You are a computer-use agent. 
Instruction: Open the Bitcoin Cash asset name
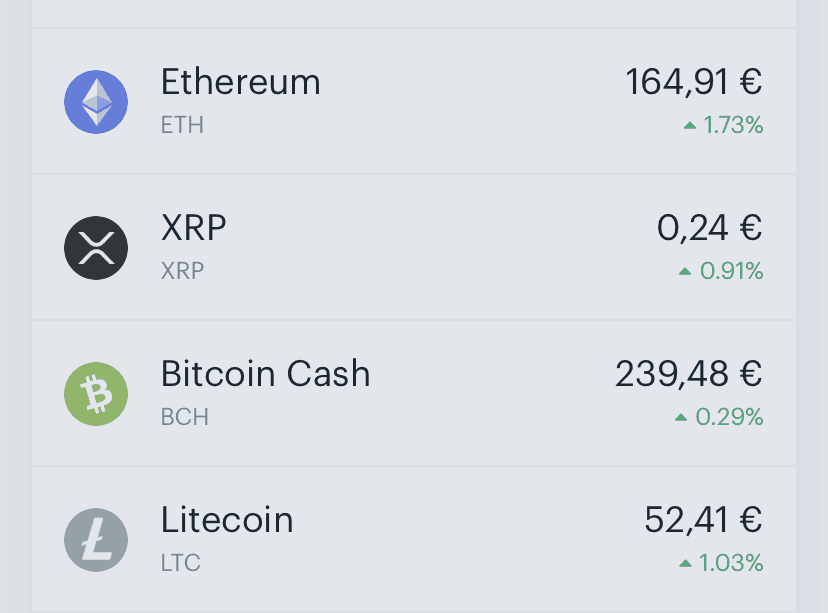(x=266, y=374)
